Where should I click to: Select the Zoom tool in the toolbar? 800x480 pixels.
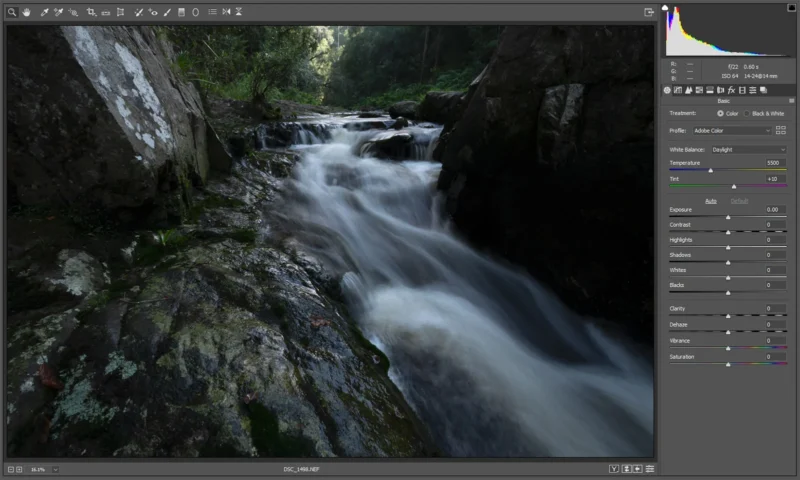(x=13, y=12)
